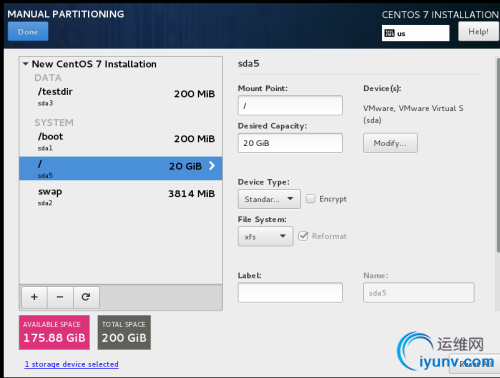The width and height of the screenshot is (500, 378).
Task: Click the DATA section heading
Action: coord(48,78)
